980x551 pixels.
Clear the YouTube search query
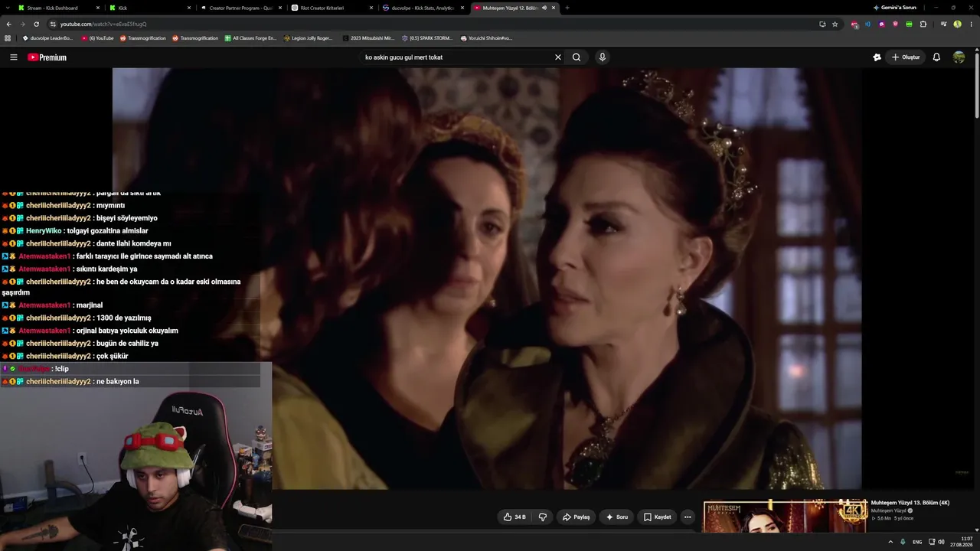(558, 57)
